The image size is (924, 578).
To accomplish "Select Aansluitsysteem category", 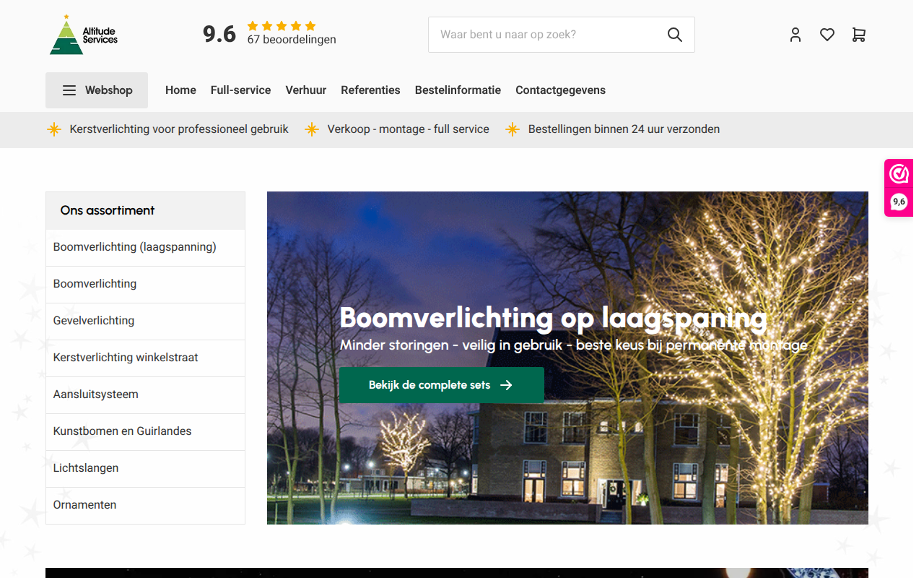I will (x=145, y=395).
